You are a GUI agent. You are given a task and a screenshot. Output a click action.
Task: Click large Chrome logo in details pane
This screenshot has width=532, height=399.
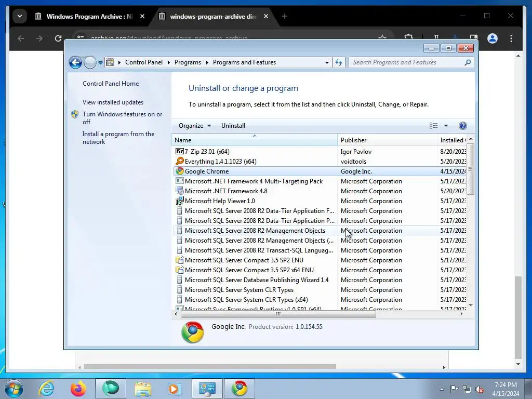click(192, 332)
